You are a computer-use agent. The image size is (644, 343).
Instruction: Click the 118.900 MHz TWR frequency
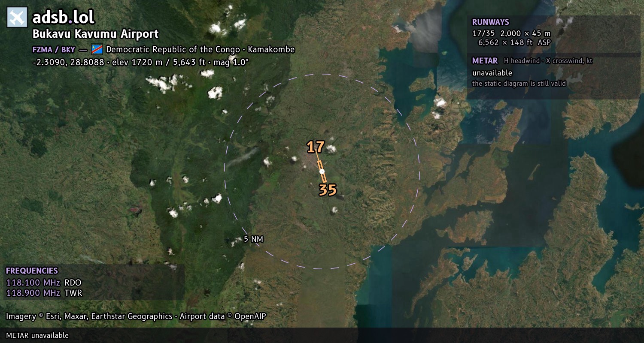coord(44,293)
